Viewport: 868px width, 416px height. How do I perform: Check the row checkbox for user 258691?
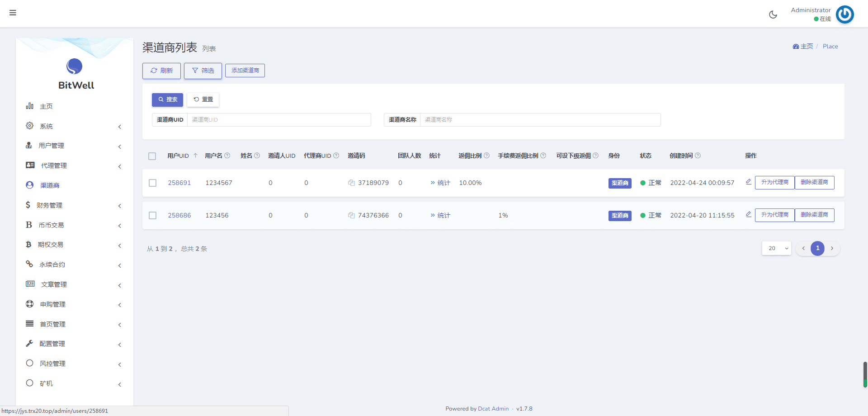(x=153, y=183)
